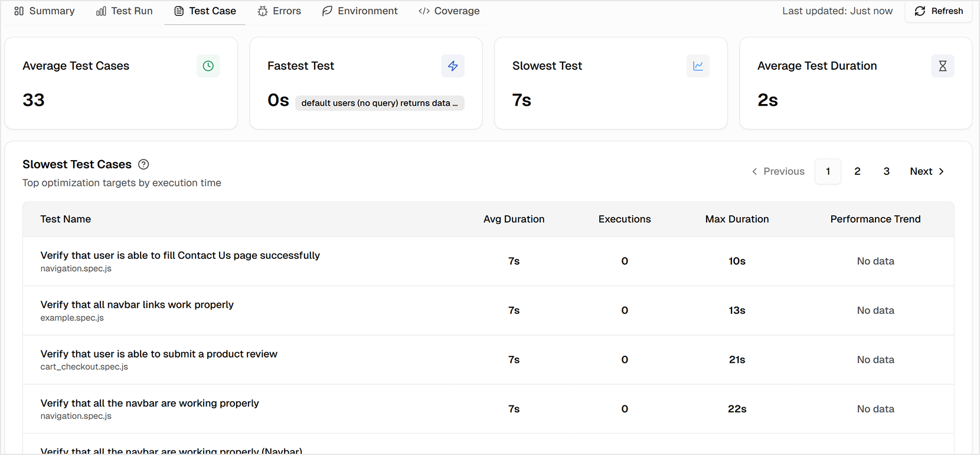Viewport: 980px width, 455px height.
Task: Click the hourglass icon on Average Test Duration card
Action: [x=943, y=66]
